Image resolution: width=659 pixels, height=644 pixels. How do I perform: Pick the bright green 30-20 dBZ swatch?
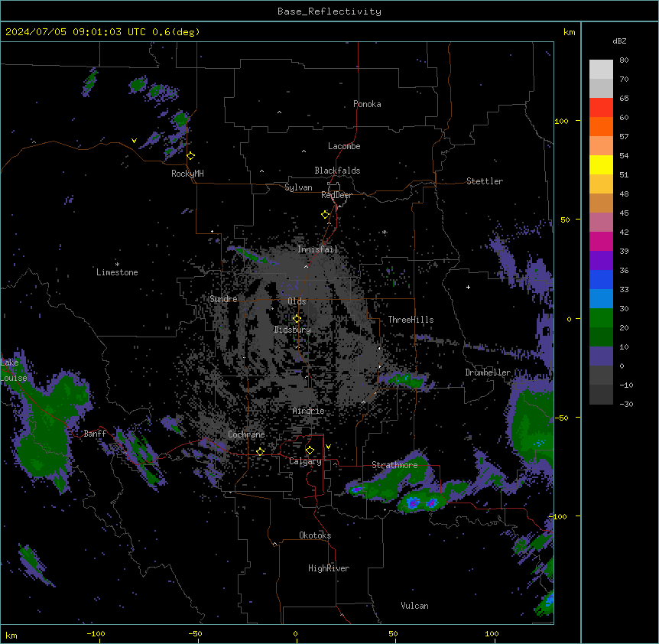tap(601, 318)
